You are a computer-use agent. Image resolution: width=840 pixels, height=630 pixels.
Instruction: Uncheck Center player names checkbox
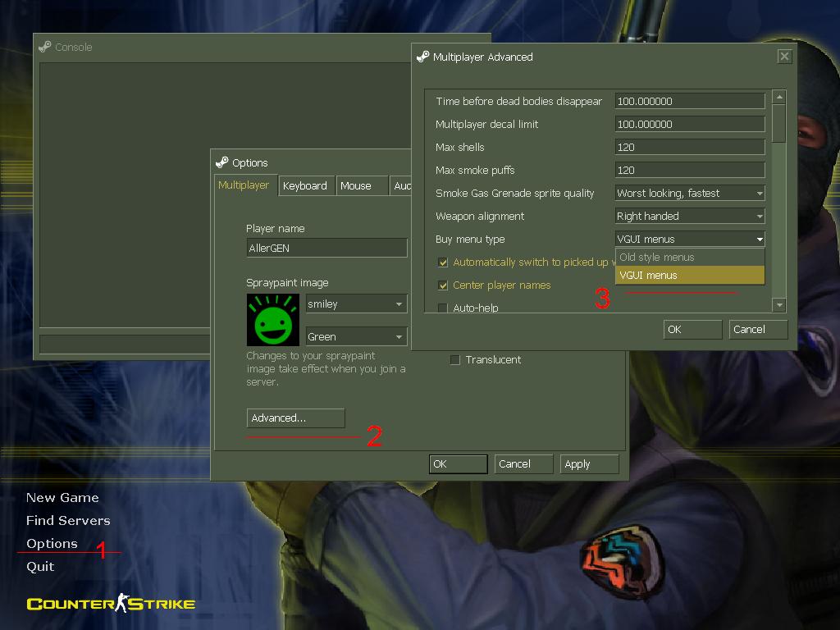[x=443, y=285]
